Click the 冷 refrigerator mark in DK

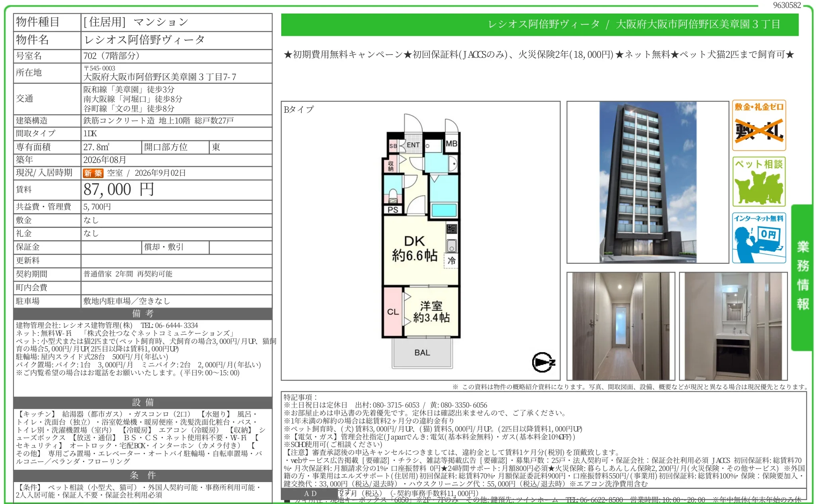(451, 261)
